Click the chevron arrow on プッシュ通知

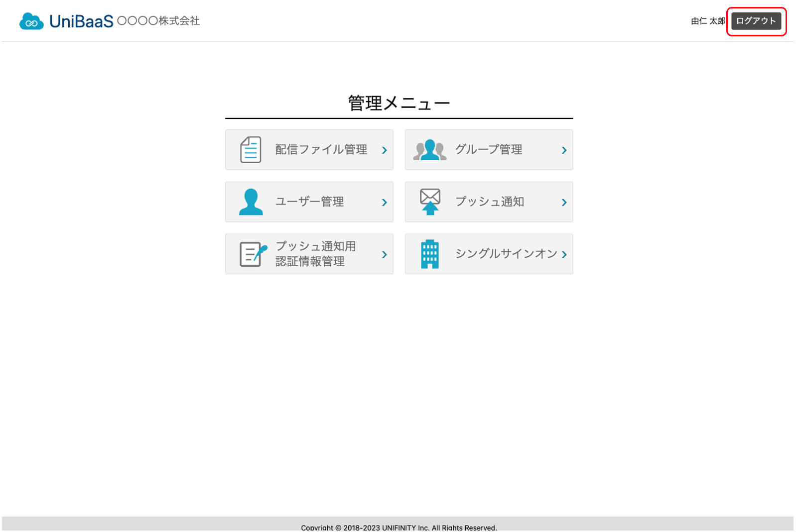(564, 203)
